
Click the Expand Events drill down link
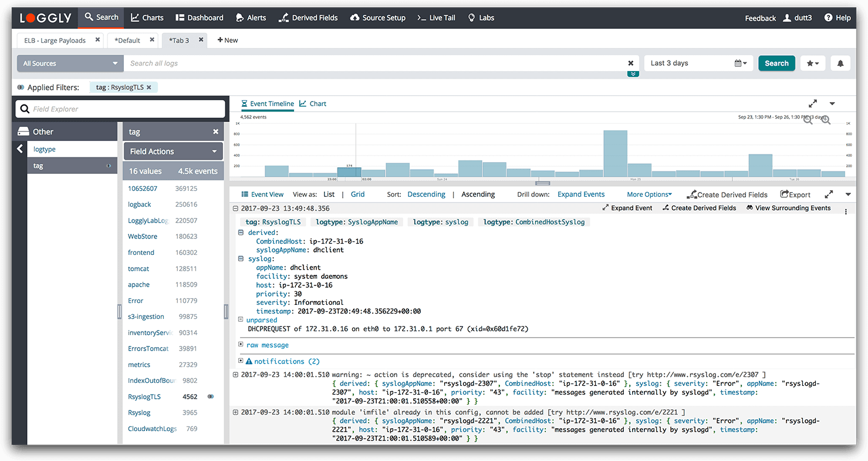(580, 194)
